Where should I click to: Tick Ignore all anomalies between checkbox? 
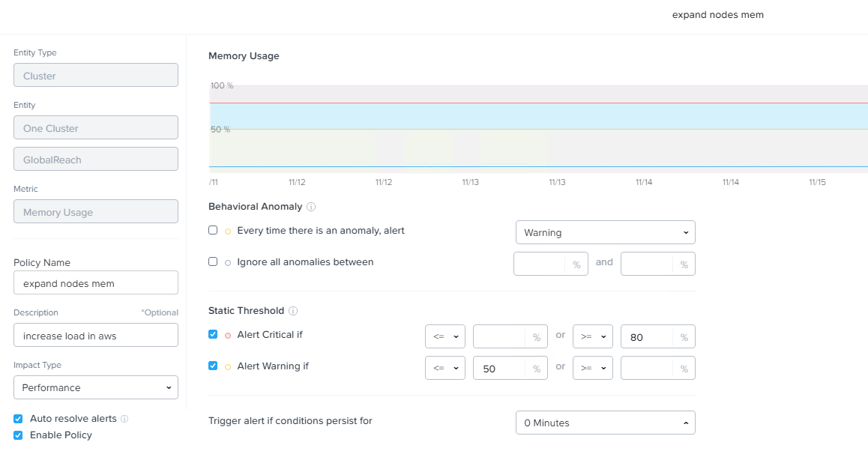point(213,261)
